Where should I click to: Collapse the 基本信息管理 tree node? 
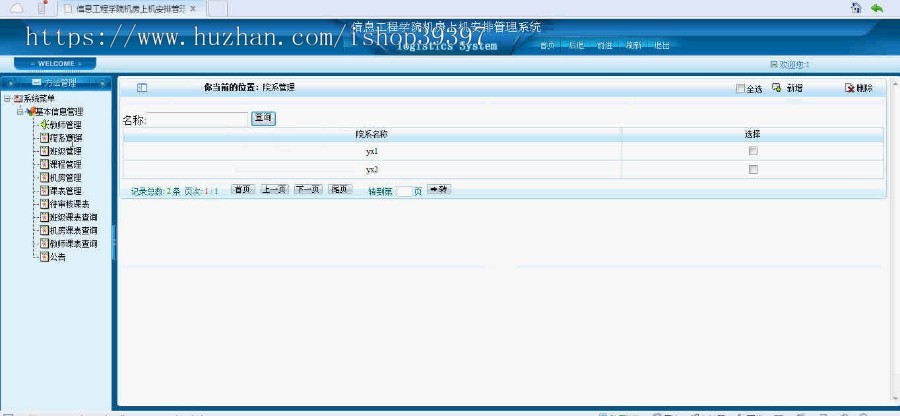[20, 111]
